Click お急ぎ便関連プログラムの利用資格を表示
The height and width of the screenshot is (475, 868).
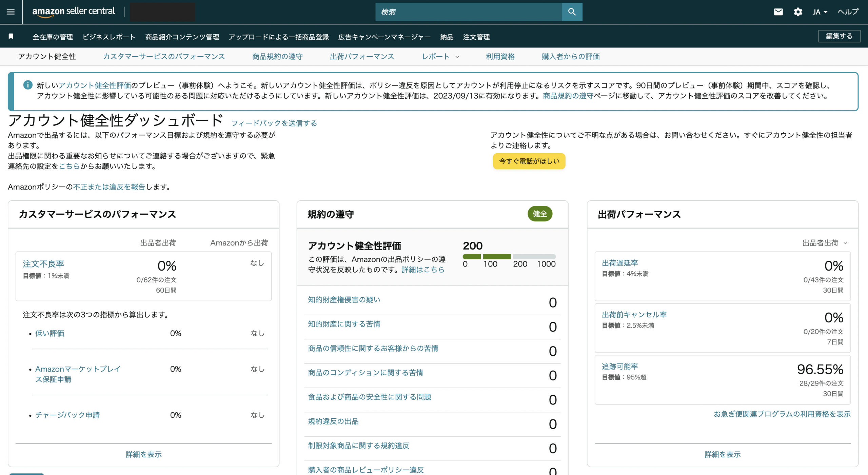(x=782, y=414)
